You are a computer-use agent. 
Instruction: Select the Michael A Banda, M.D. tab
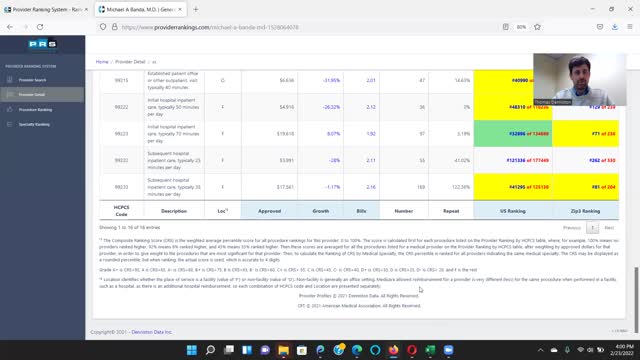(141, 9)
